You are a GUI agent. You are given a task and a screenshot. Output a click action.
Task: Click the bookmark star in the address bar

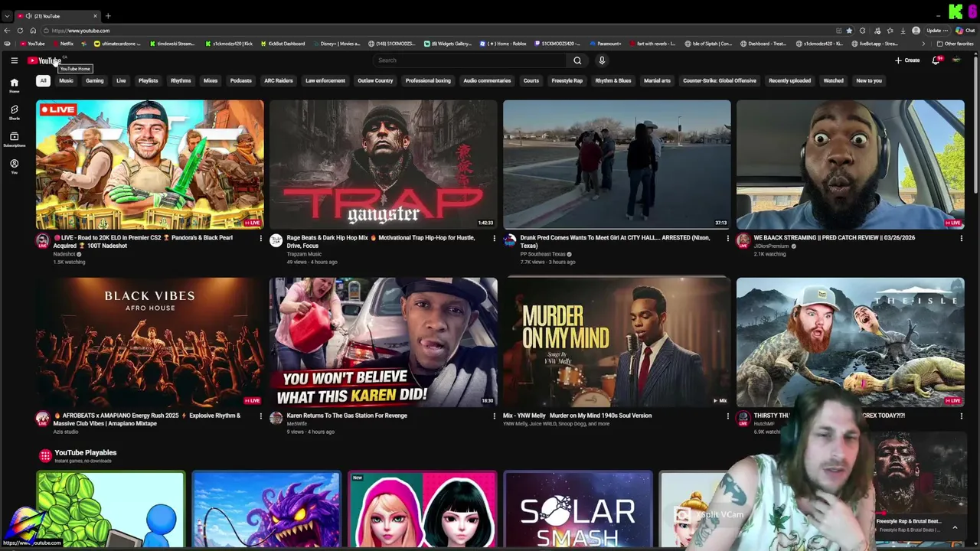[849, 31]
